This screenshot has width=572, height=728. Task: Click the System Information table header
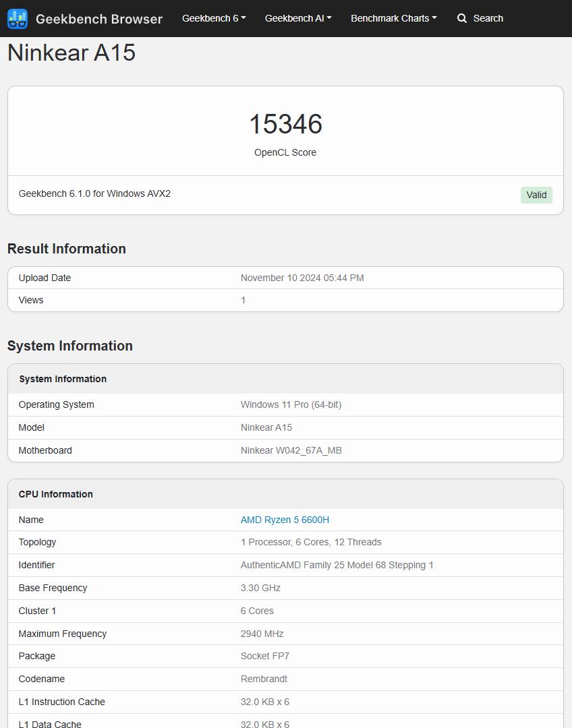click(x=63, y=379)
